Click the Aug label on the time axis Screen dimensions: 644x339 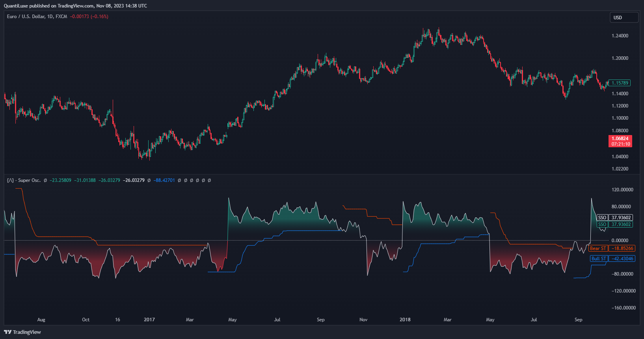[41, 320]
